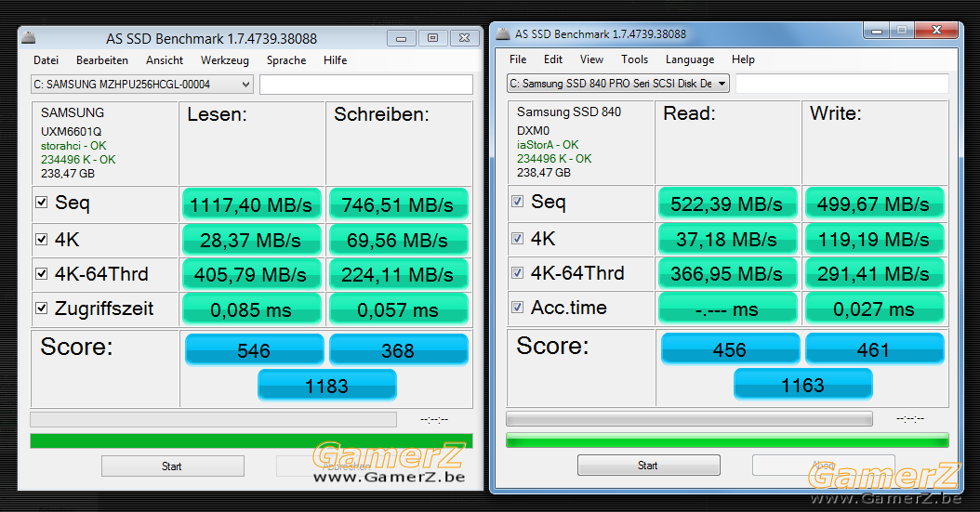Toggle Acc.time checkbox in right window
The image size is (980, 512).
click(x=518, y=307)
